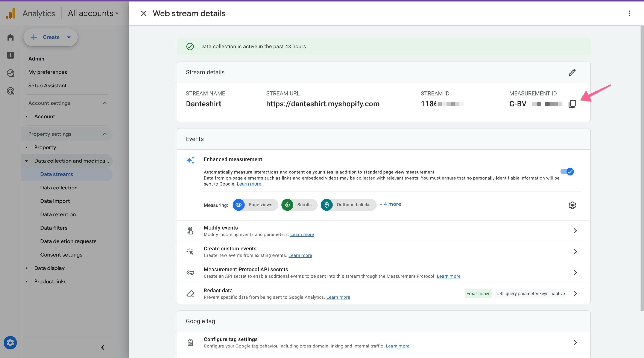Edit stream details with pencil icon

pos(572,73)
